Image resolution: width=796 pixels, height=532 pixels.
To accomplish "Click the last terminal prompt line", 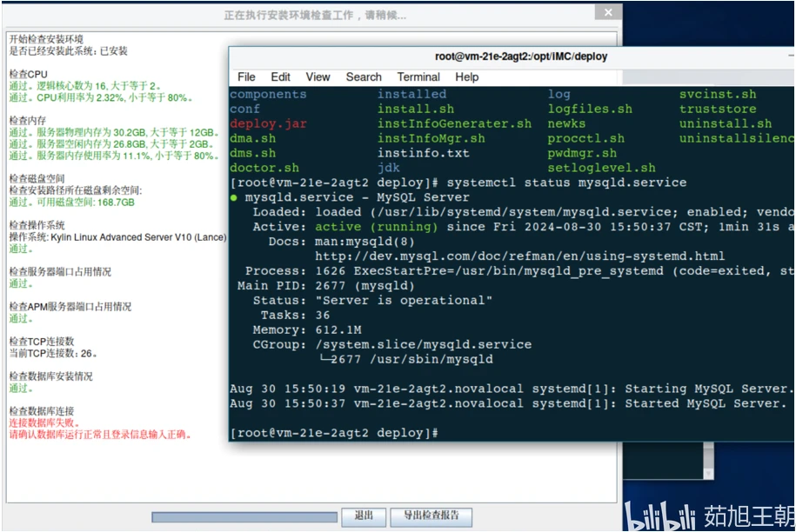I will [x=334, y=433].
